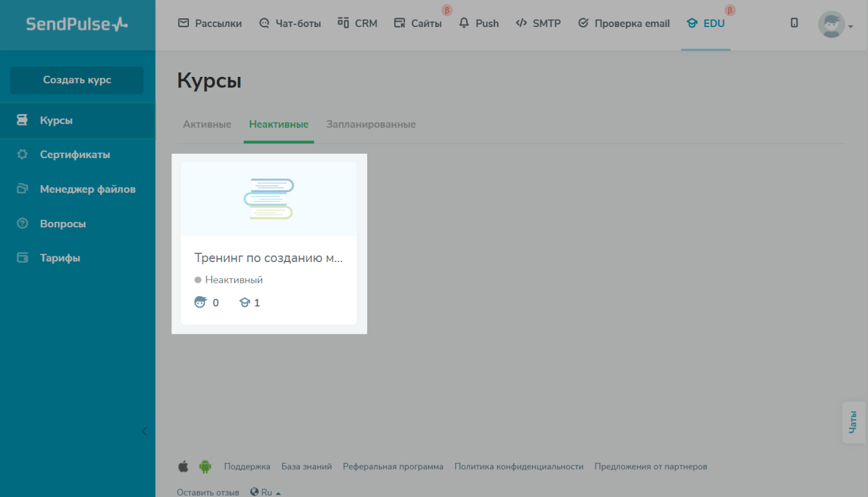Collapse the left sidebar with chevron
The height and width of the screenshot is (497, 868).
point(144,431)
